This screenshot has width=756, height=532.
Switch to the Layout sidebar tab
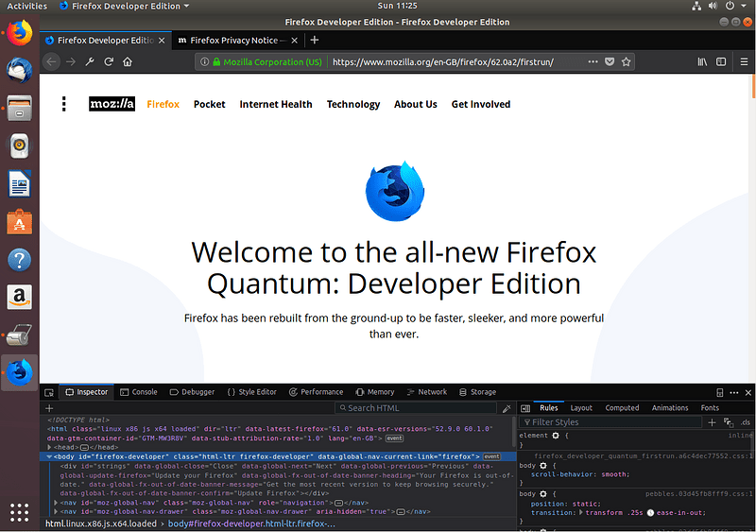tap(581, 408)
